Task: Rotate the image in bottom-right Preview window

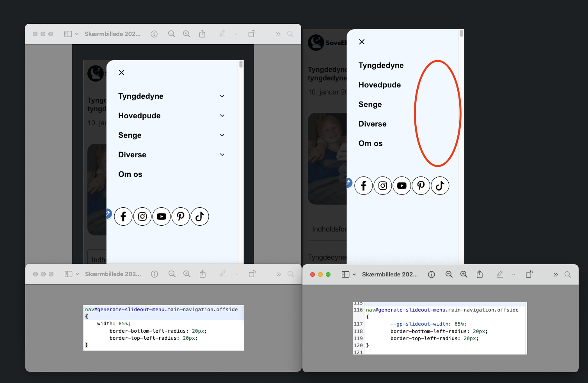Action: 529,274
